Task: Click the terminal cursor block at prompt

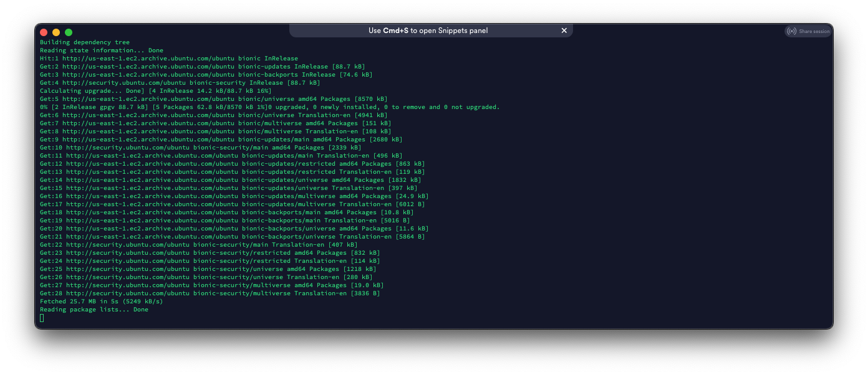Action: pos(42,318)
